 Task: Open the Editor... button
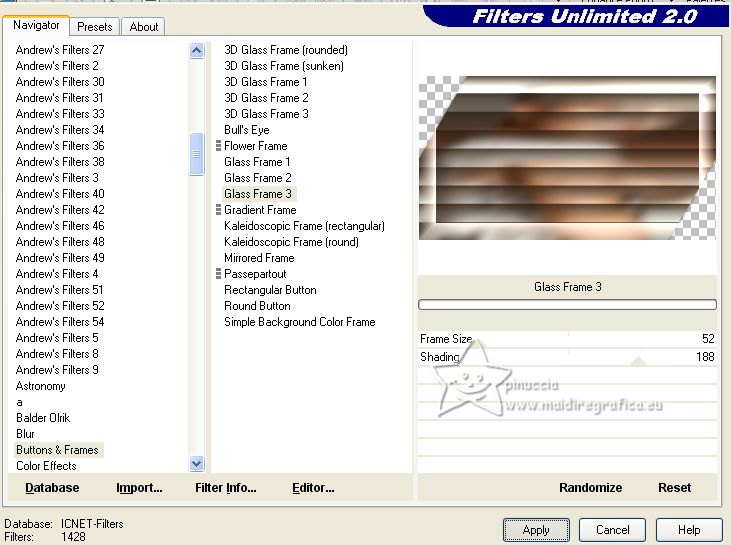coord(313,488)
